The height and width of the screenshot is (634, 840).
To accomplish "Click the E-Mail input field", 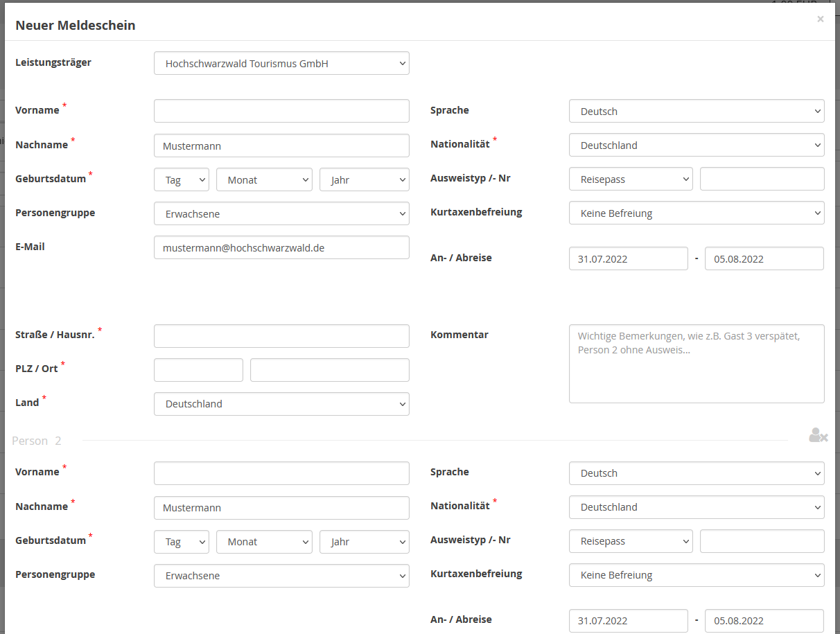I will click(x=281, y=247).
